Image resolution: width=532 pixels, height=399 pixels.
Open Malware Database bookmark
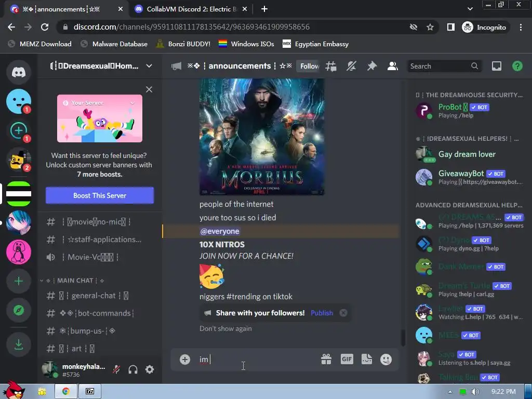tap(114, 44)
